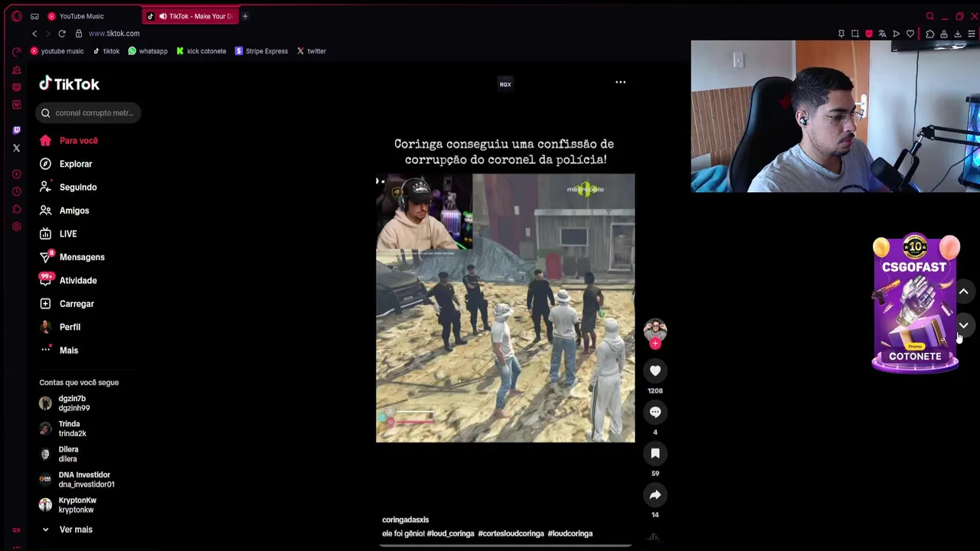Open browser downloads icon
The image size is (980, 551).
tap(958, 34)
